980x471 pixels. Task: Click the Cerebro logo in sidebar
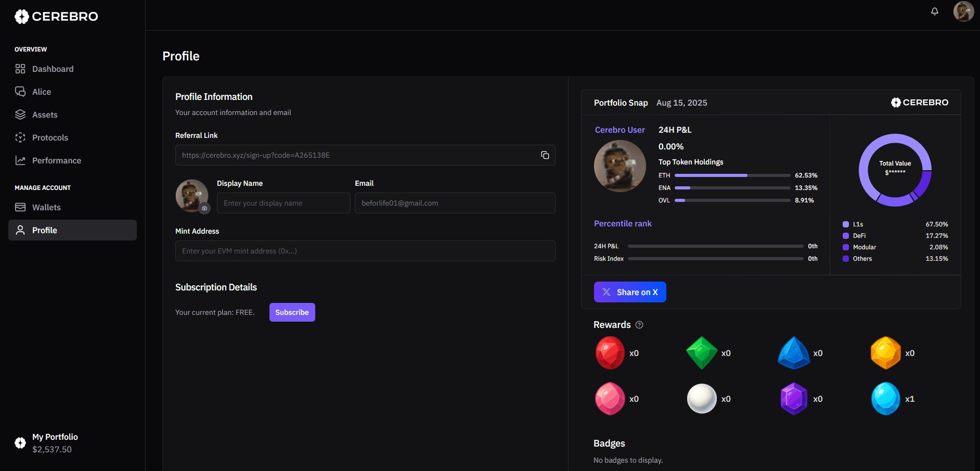(x=56, y=17)
